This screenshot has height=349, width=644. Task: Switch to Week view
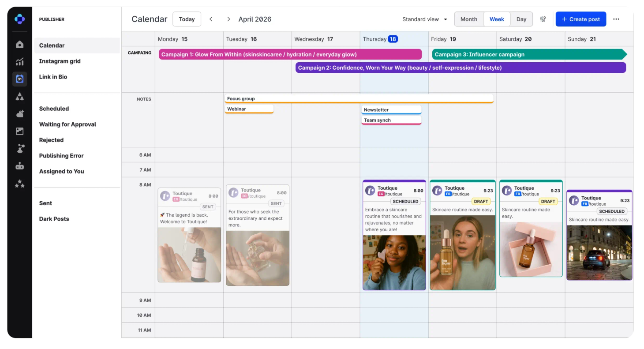click(x=497, y=19)
